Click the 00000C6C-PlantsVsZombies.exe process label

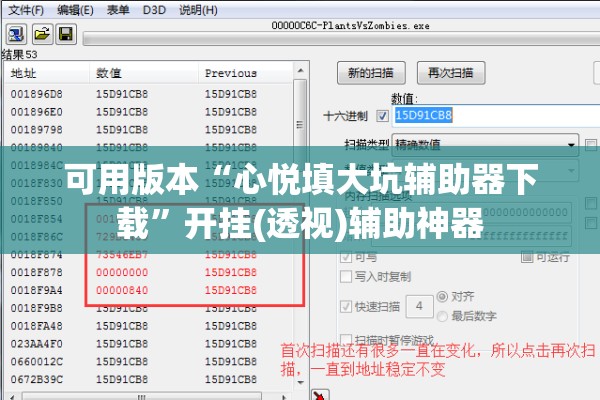tap(351, 26)
